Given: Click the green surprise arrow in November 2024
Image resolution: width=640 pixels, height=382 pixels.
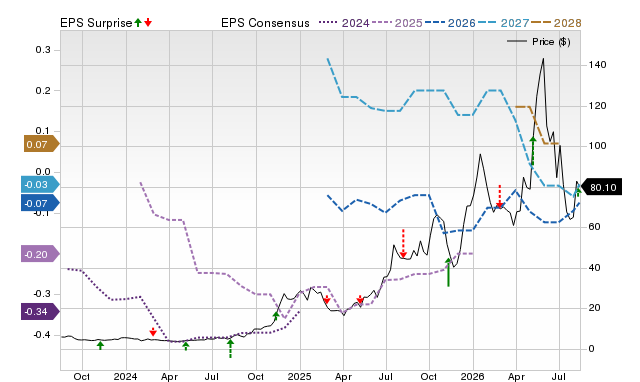Looking at the screenshot, I should [276, 315].
